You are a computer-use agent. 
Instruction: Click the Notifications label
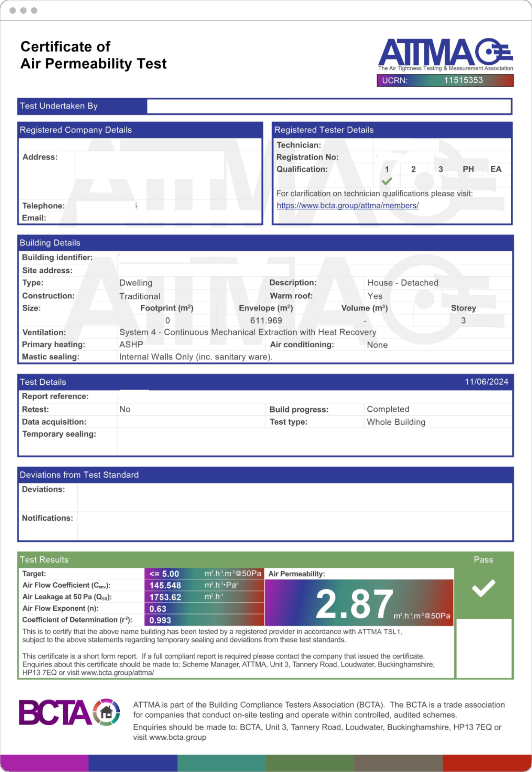pyautogui.click(x=48, y=518)
